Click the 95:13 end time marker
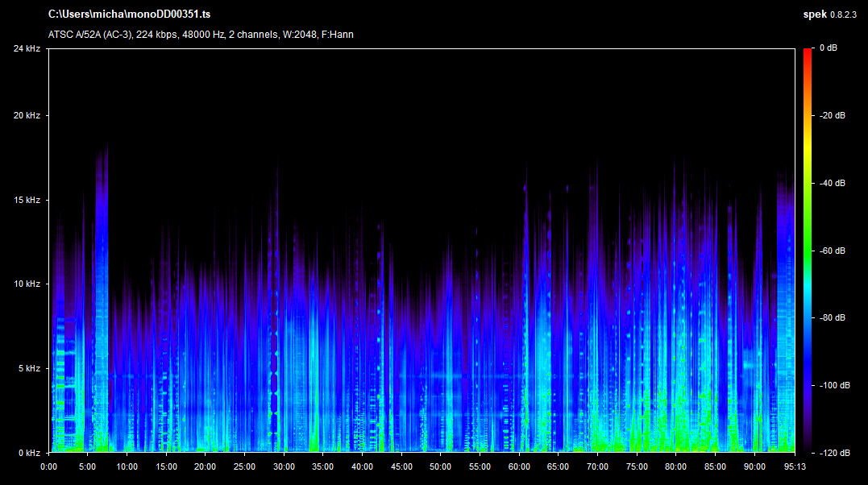The width and height of the screenshot is (868, 485). click(795, 466)
